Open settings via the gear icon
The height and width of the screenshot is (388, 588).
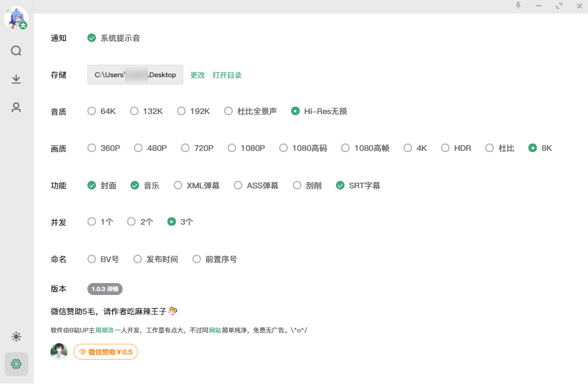click(16, 364)
